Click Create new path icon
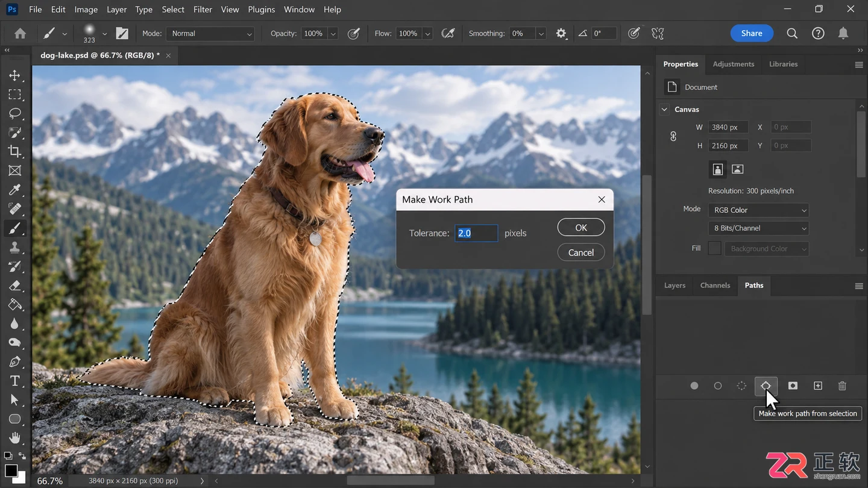The width and height of the screenshot is (868, 488). point(818,386)
